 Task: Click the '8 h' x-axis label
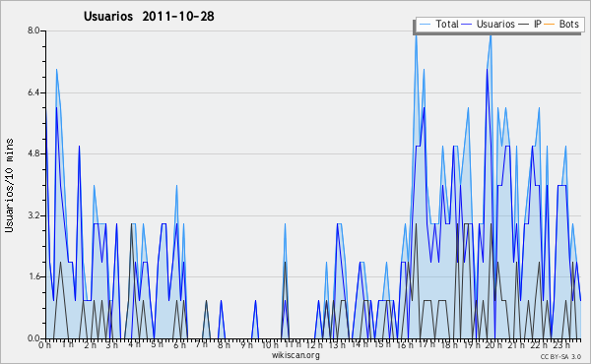coord(224,344)
